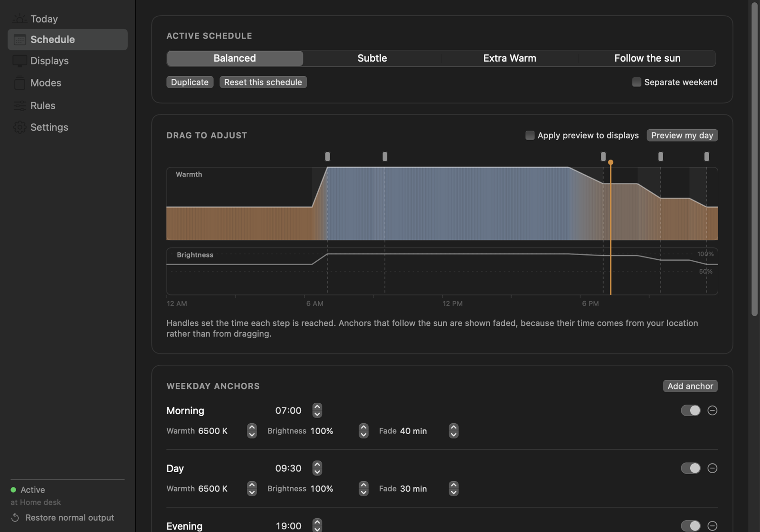The image size is (760, 532).
Task: Open Rules via its sliders icon
Action: [19, 105]
